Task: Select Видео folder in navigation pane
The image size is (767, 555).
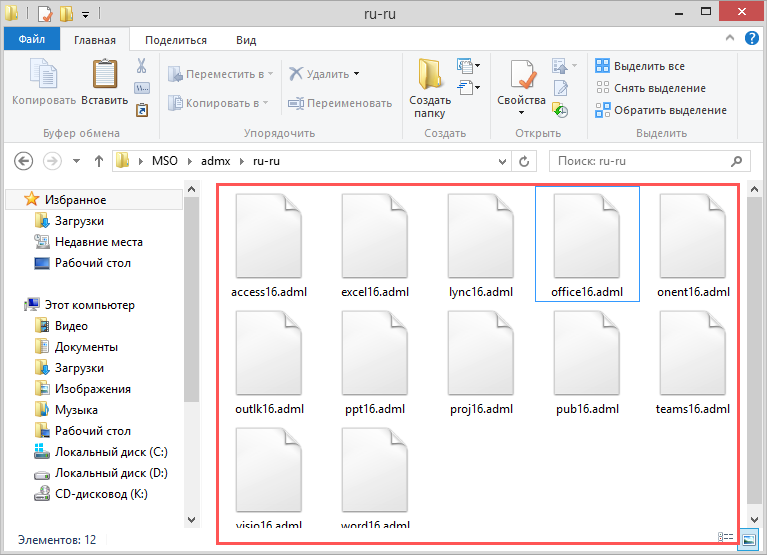Action: pos(62,326)
